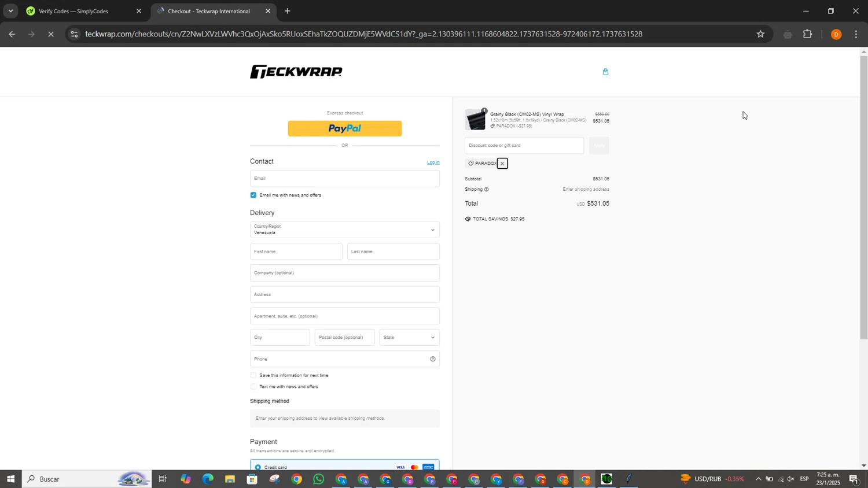Open File Explorer from the taskbar
Screen dimensions: 868x488
pos(230,479)
